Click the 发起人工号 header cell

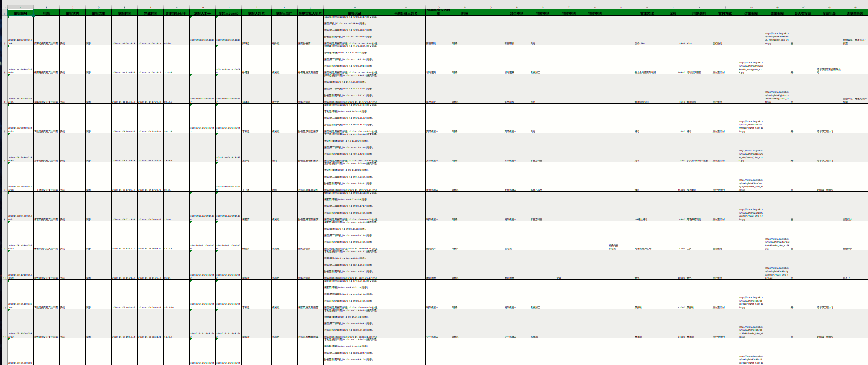[203, 13]
